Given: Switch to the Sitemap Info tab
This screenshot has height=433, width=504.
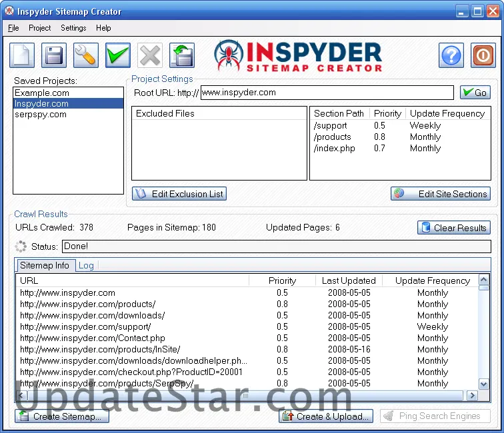Looking at the screenshot, I should point(45,265).
